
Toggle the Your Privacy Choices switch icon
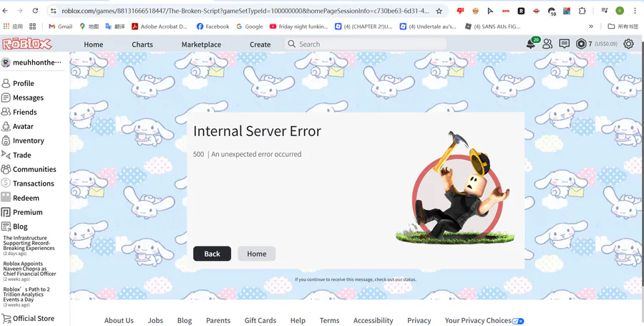[518, 321]
